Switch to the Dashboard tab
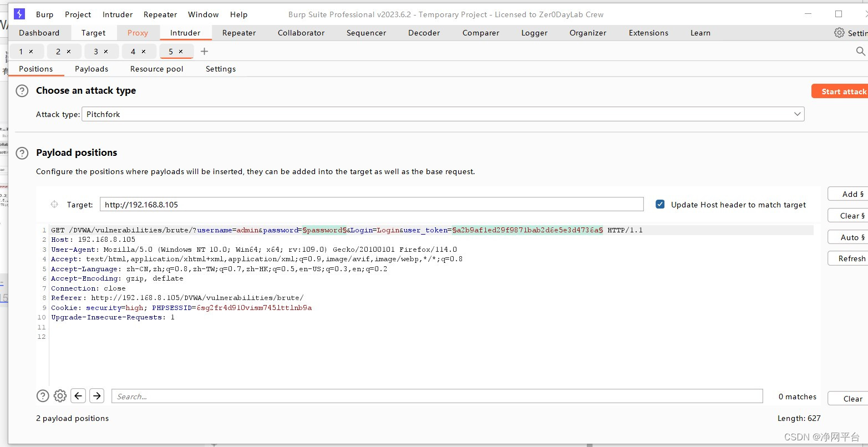 click(x=39, y=33)
